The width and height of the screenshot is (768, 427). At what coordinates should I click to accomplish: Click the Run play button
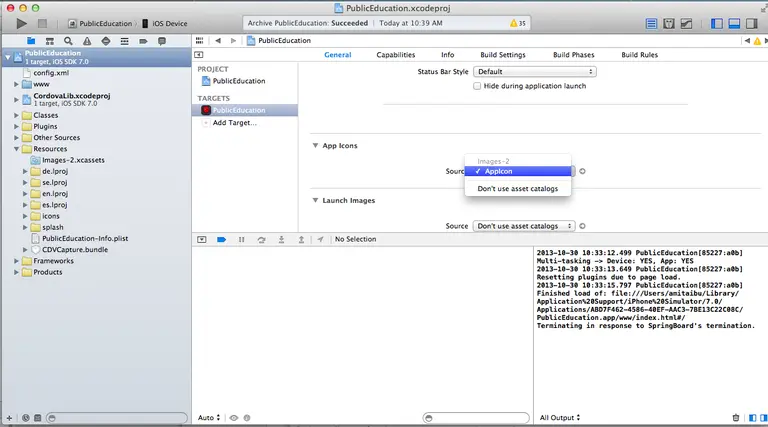click(x=21, y=23)
